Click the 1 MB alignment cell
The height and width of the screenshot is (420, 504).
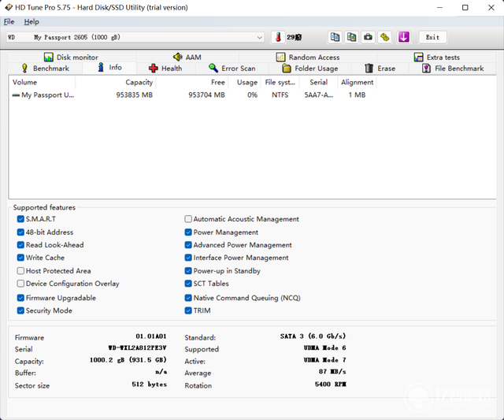pyautogui.click(x=357, y=95)
